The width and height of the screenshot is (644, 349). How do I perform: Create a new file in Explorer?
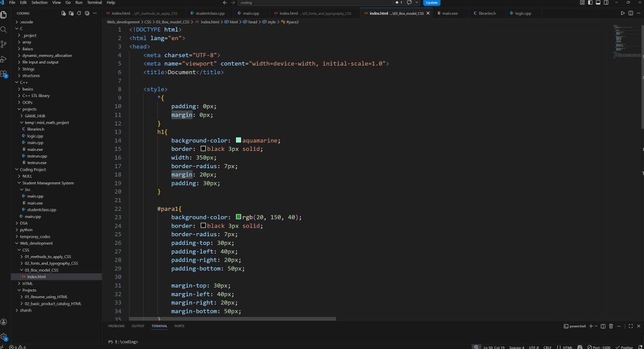64,13
